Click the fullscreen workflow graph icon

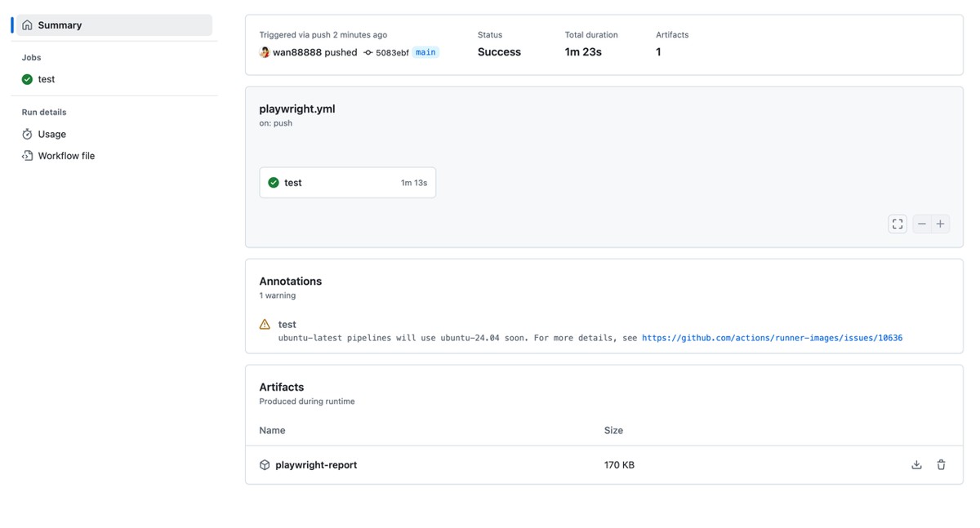click(x=898, y=224)
